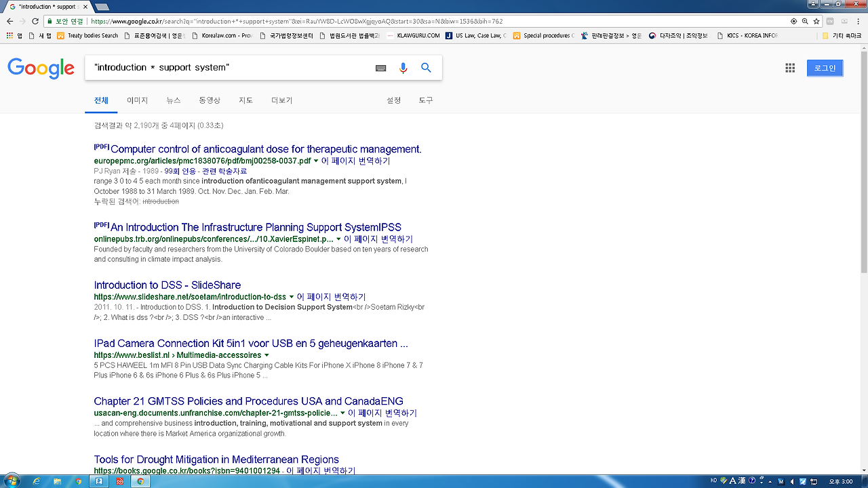Open a new browser tab
This screenshot has height=488, width=868.
click(x=102, y=7)
